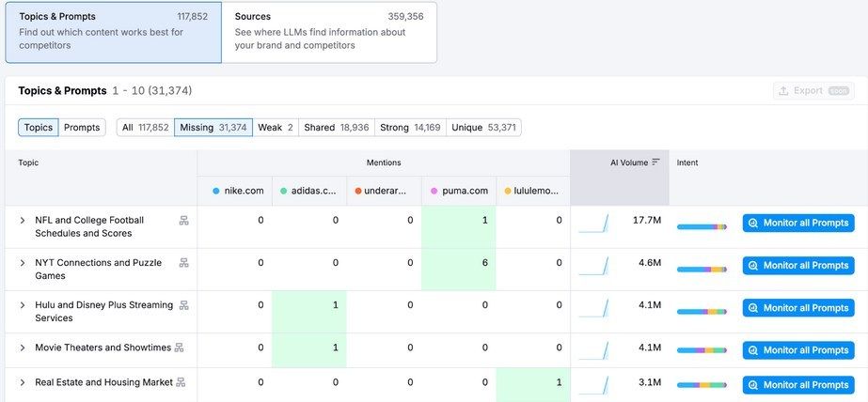Select the All 117,852 filter
868x402 pixels.
click(146, 127)
